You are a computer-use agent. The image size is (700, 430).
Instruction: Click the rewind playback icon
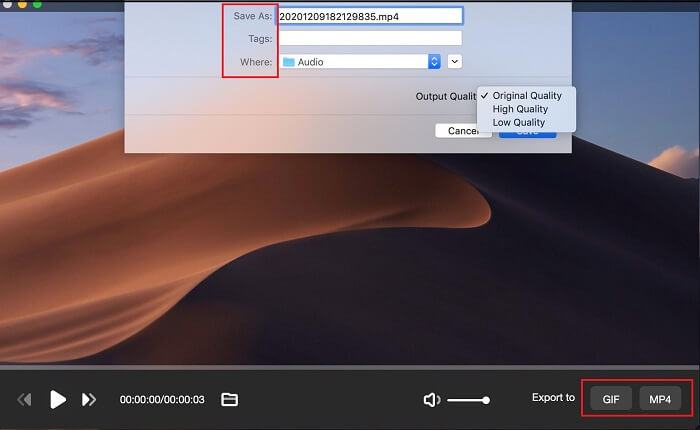(x=25, y=399)
